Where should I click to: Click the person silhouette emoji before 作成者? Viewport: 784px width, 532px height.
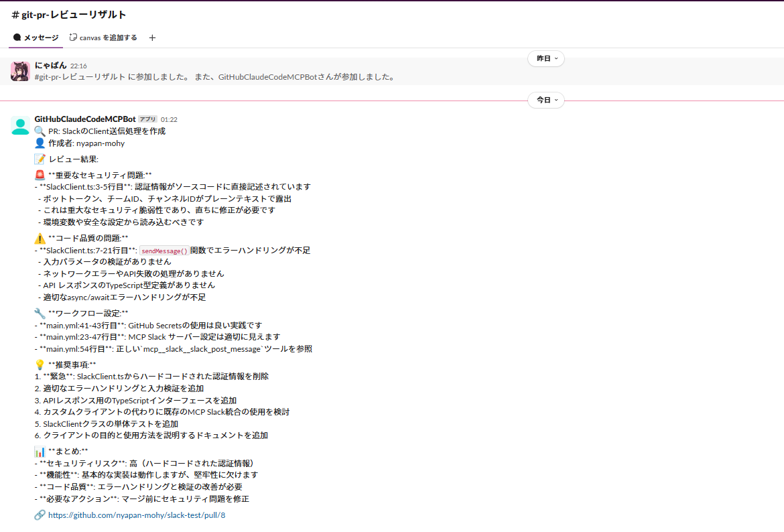(x=40, y=143)
